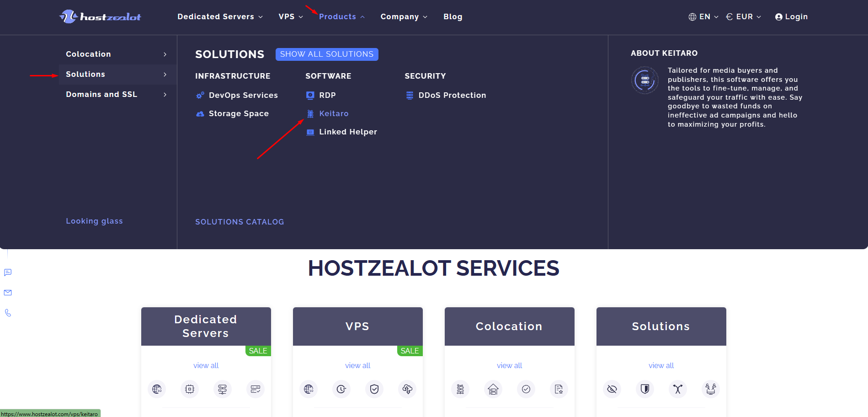Screen dimensions: 868x417
Task: Click the phone sidebar icon
Action: (x=8, y=313)
